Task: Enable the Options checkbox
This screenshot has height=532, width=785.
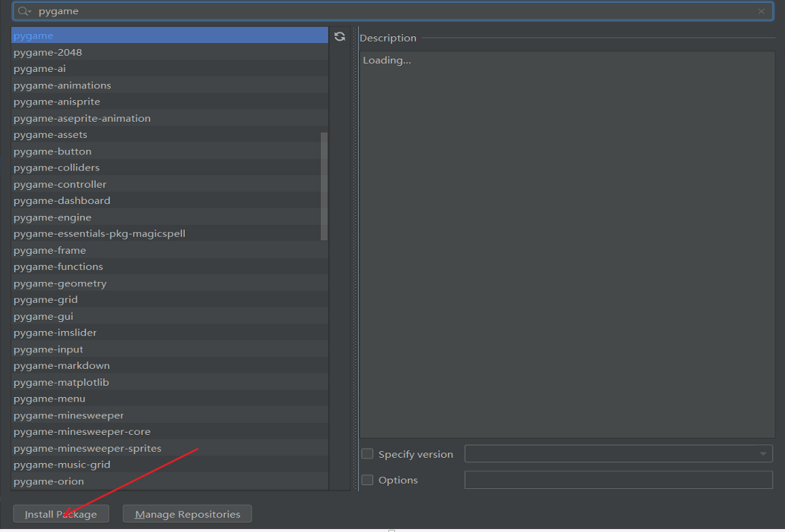Action: (x=367, y=480)
